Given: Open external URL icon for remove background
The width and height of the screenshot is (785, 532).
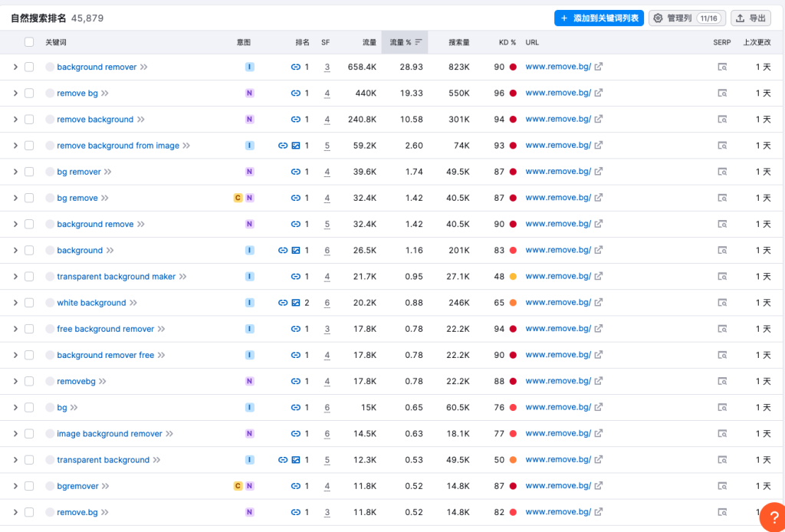Looking at the screenshot, I should 598,119.
